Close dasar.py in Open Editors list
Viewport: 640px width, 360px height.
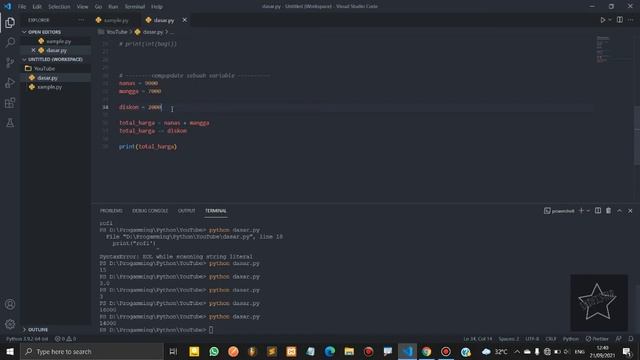(33, 50)
